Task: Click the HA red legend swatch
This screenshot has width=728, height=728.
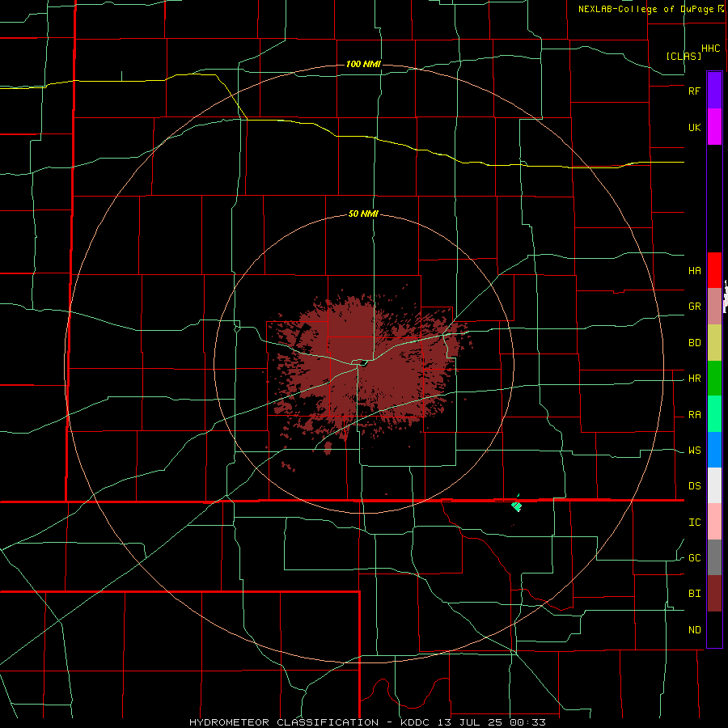Action: 714,270
